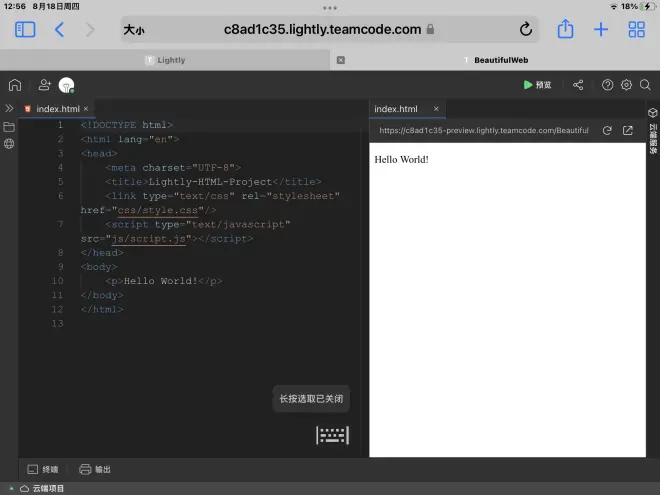
Task: Tap the battery status indicator
Action: 646,6
